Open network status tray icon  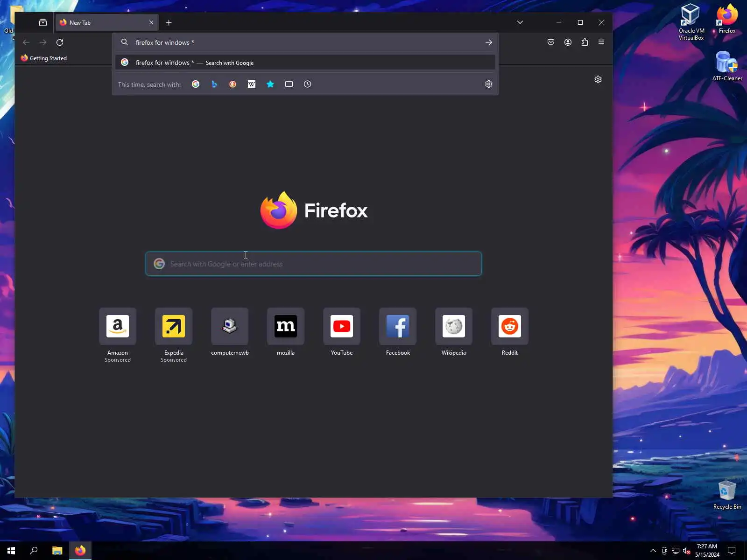click(676, 551)
